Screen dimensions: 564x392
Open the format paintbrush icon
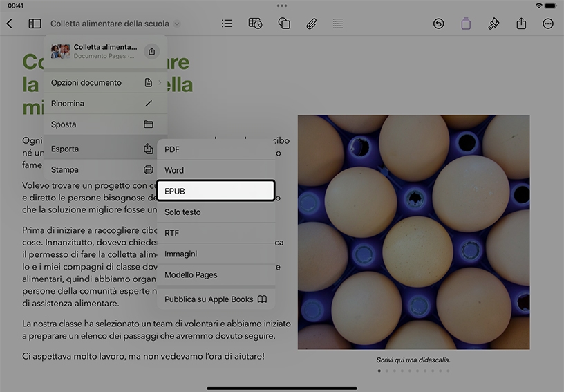[x=493, y=24]
